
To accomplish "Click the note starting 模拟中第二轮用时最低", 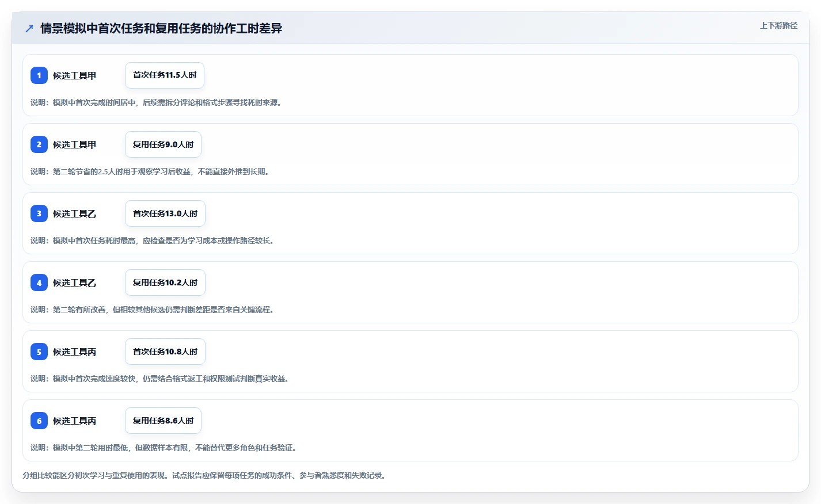I will click(164, 448).
